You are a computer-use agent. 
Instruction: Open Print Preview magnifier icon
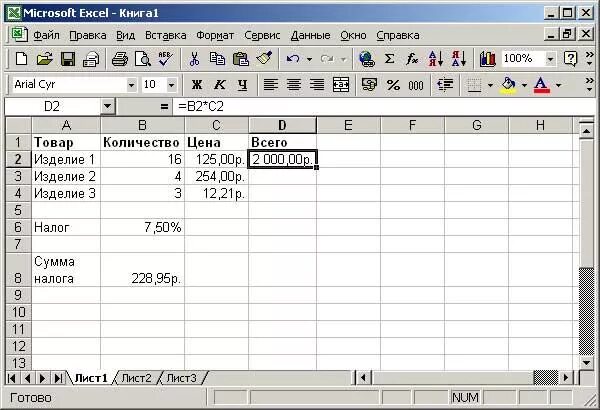point(143,59)
